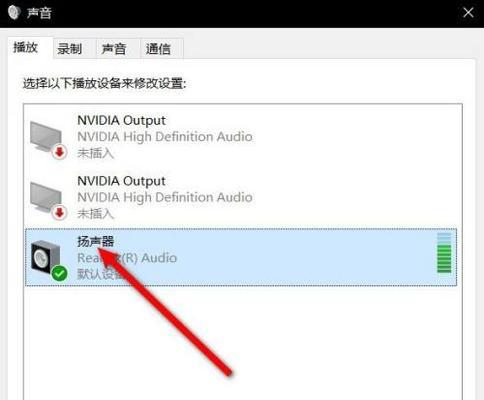Click 未插入 status under first NVIDIA Output
This screenshot has width=484, height=400.
[96, 153]
